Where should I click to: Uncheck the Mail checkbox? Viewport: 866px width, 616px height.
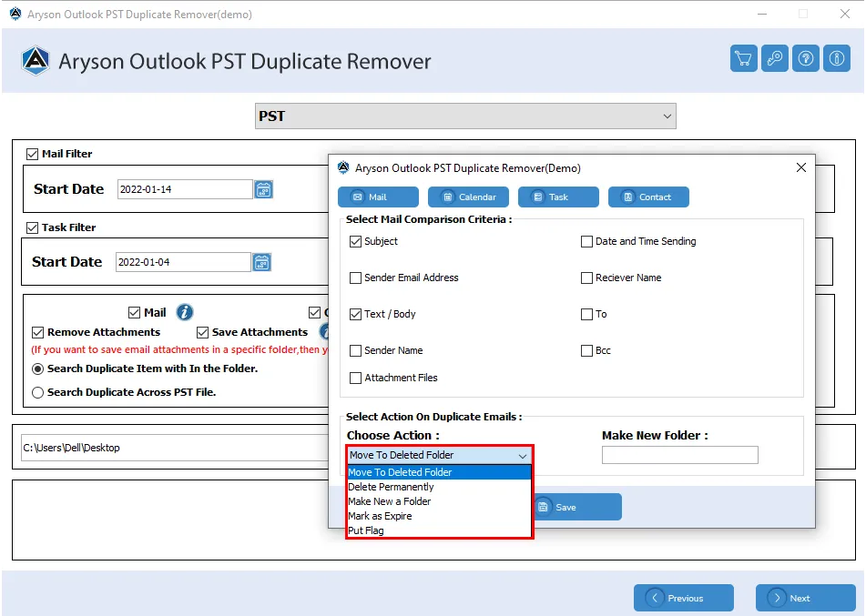[134, 313]
